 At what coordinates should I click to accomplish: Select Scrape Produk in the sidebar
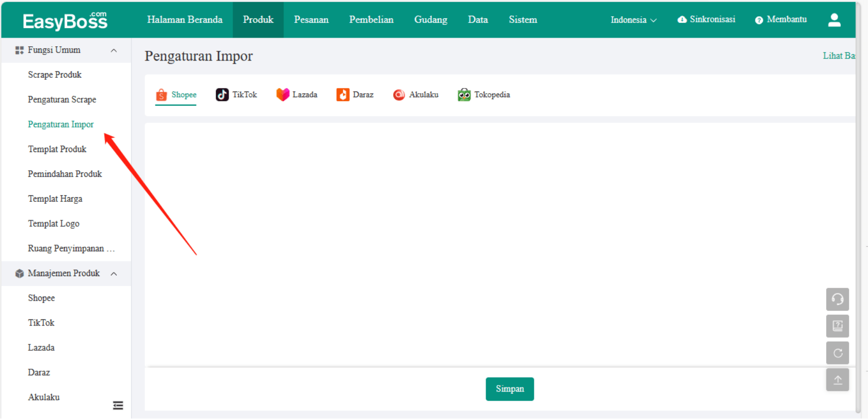pos(54,75)
